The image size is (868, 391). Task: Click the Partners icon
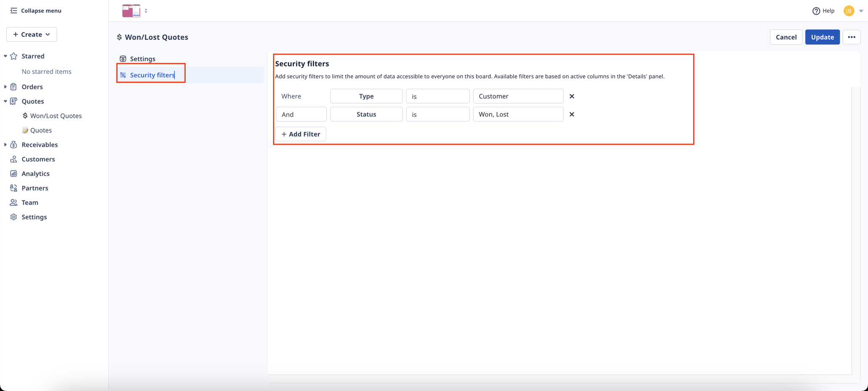pyautogui.click(x=14, y=188)
